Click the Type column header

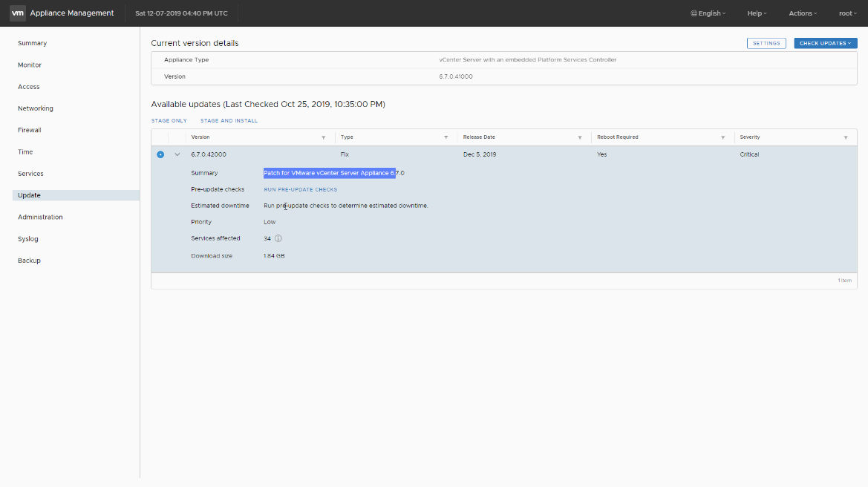pos(347,137)
